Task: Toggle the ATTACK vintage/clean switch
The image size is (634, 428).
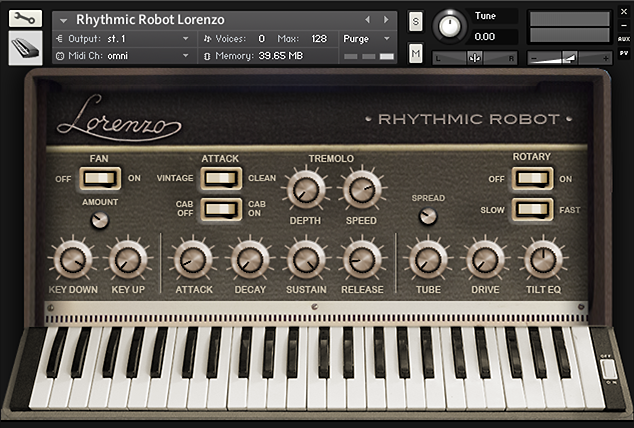Action: tap(221, 178)
